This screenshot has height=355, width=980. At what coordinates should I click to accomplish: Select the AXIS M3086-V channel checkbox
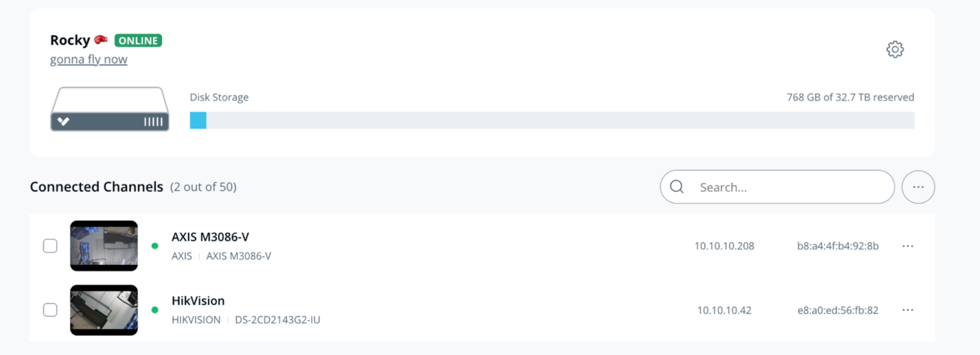click(50, 246)
